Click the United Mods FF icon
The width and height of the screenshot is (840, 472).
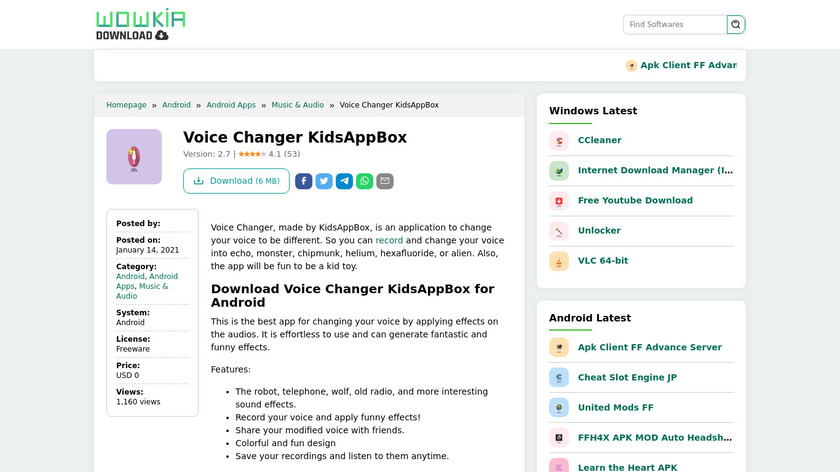click(559, 407)
